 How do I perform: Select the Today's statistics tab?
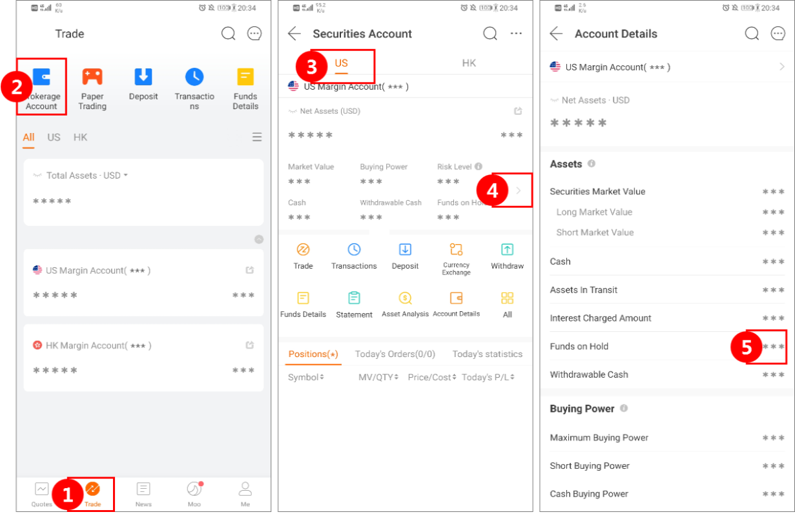pyautogui.click(x=487, y=354)
